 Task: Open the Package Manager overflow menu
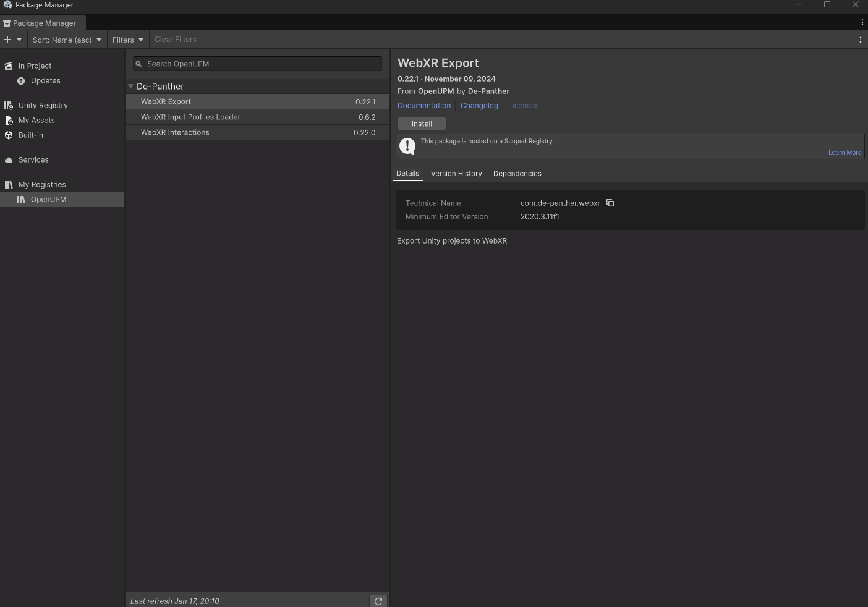pyautogui.click(x=860, y=40)
